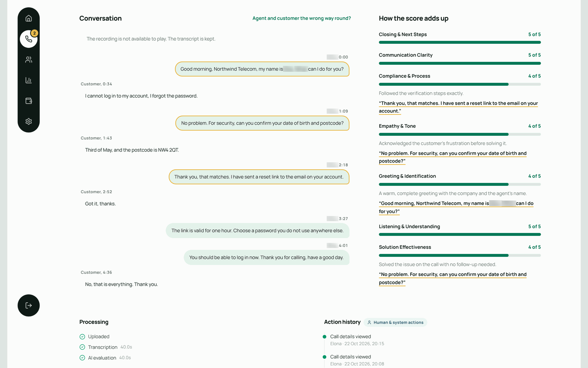Select the 'You should be able to log in now' bubble

(266, 258)
